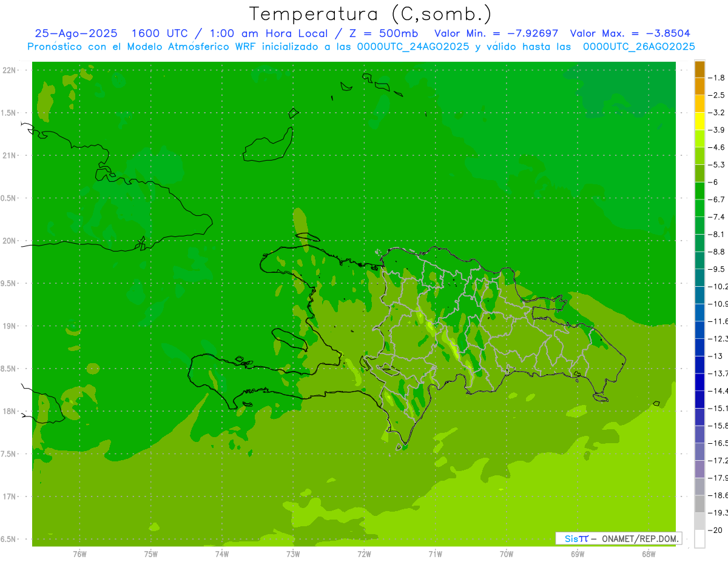Click the '72W' longitude axis label
The width and height of the screenshot is (728, 562).
point(364,554)
